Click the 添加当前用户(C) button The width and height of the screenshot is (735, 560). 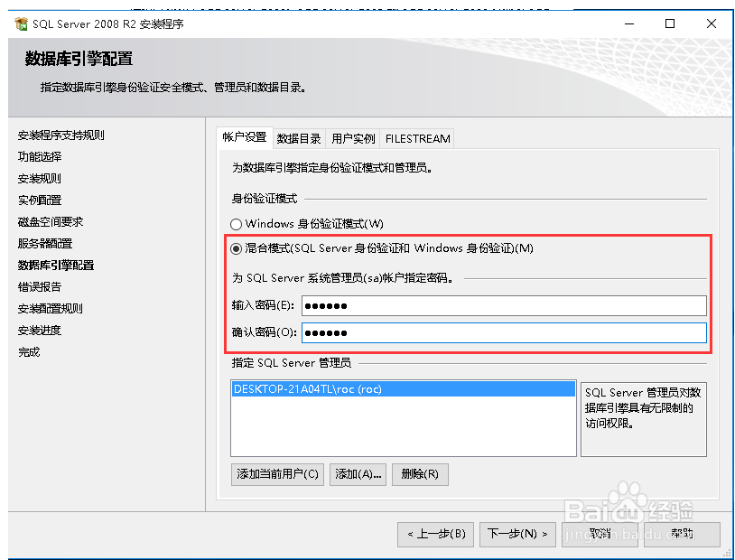click(276, 474)
